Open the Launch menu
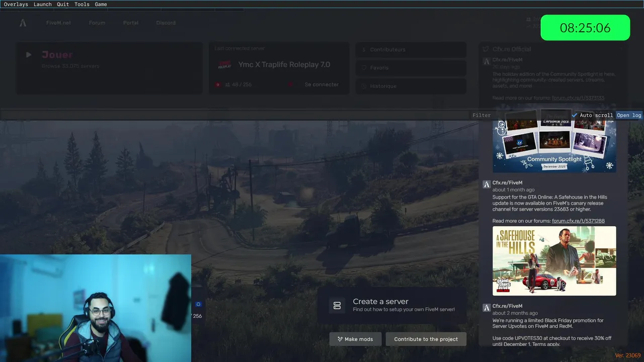644x362 pixels. 42,4
